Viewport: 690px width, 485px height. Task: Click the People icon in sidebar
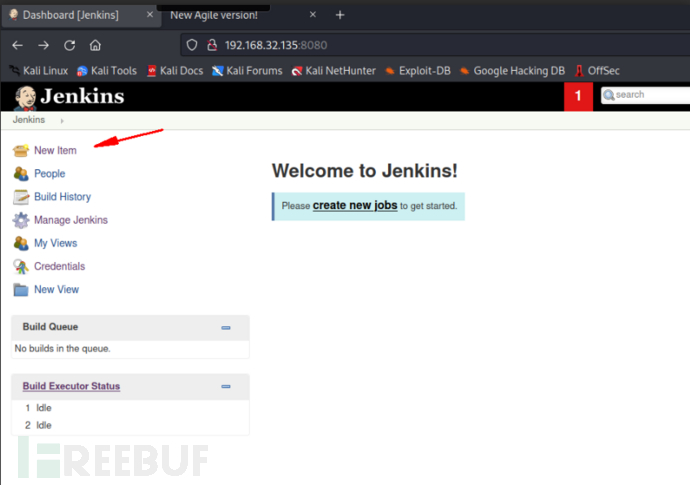(21, 174)
